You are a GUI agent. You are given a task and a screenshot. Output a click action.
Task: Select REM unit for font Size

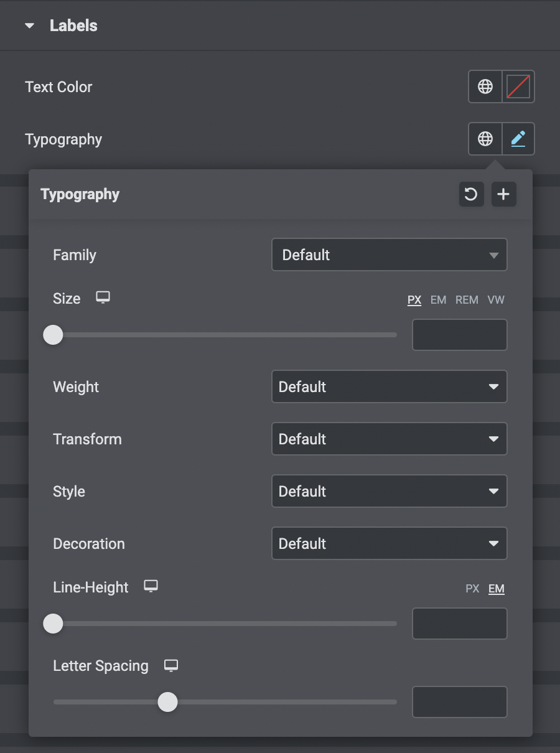tap(467, 300)
